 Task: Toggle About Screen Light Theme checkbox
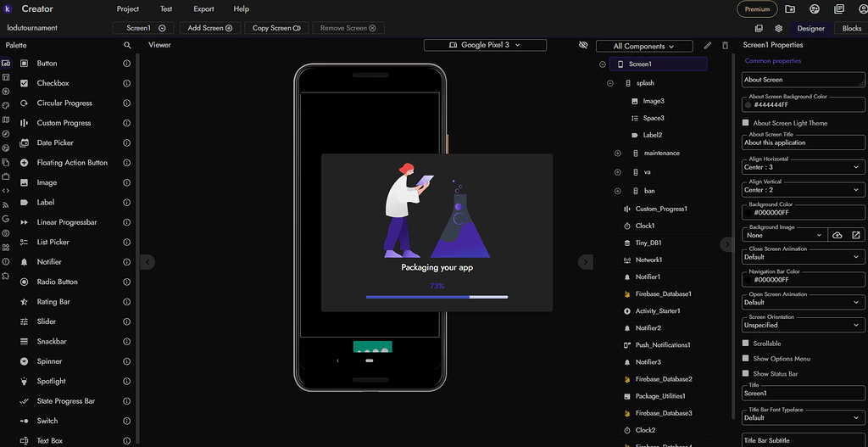pos(746,123)
